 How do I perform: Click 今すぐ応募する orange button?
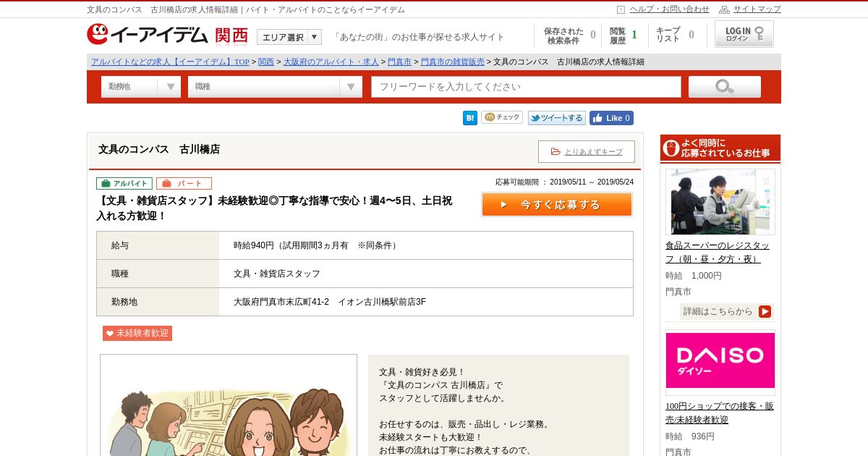pos(557,204)
